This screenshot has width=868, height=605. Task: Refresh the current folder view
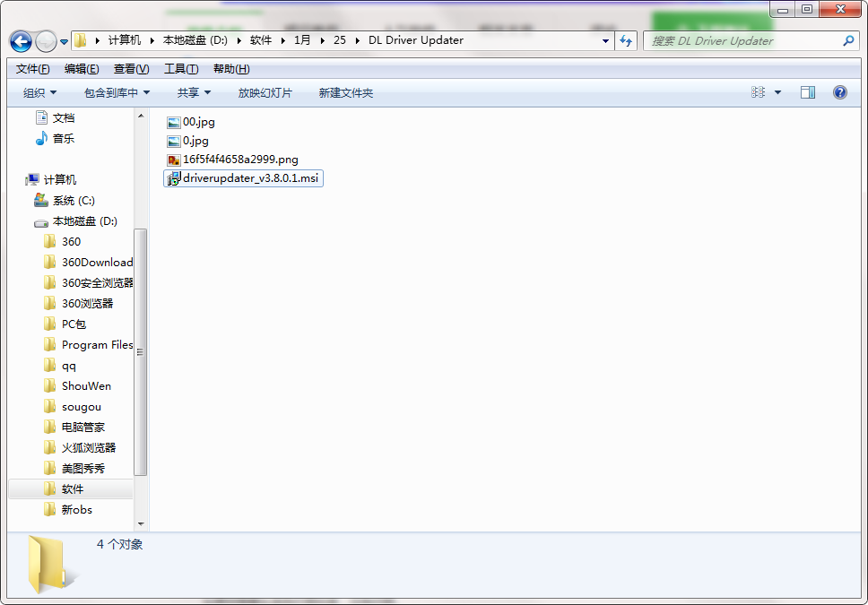tap(626, 40)
